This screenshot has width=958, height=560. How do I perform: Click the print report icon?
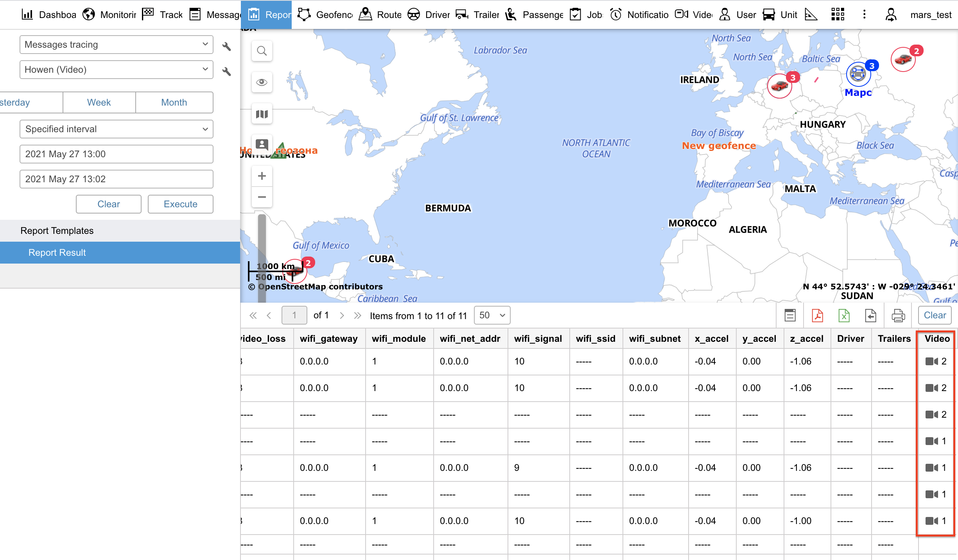pyautogui.click(x=898, y=315)
